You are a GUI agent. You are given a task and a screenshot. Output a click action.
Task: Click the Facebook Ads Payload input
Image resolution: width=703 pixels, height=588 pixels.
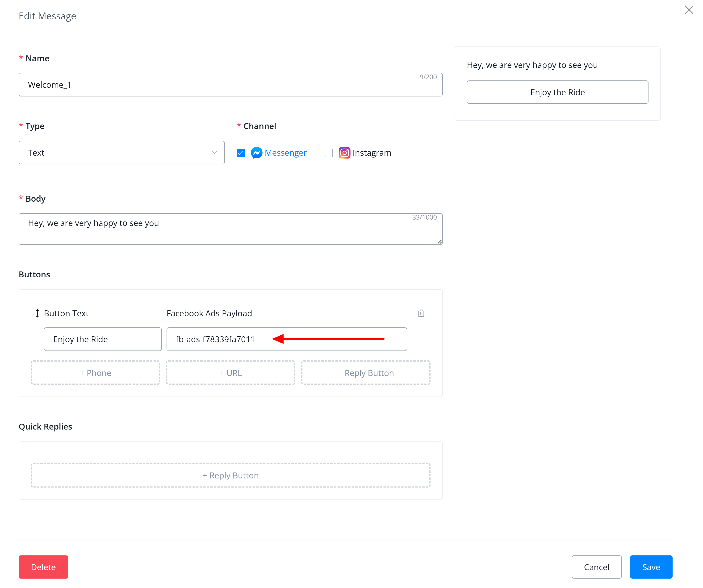[x=287, y=339]
